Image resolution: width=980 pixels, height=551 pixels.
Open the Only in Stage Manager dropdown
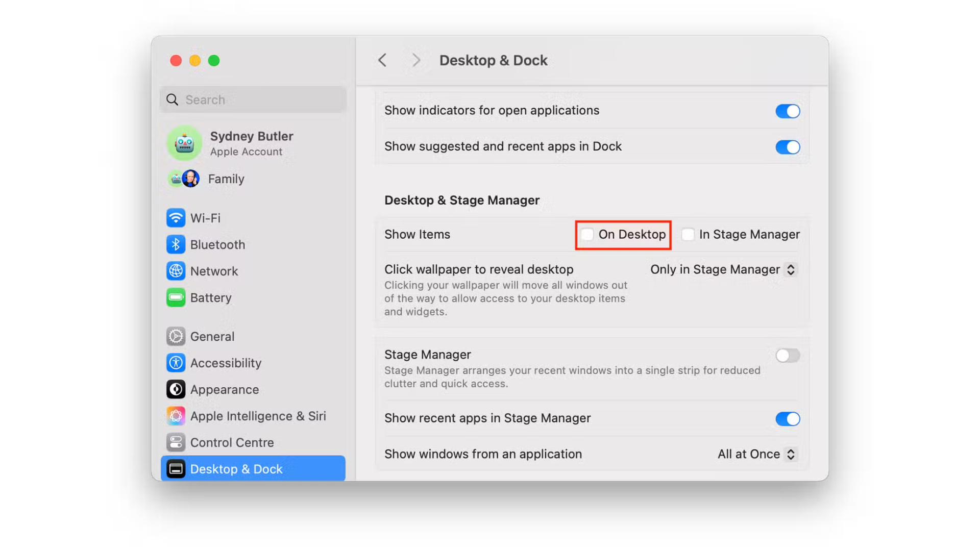coord(722,269)
